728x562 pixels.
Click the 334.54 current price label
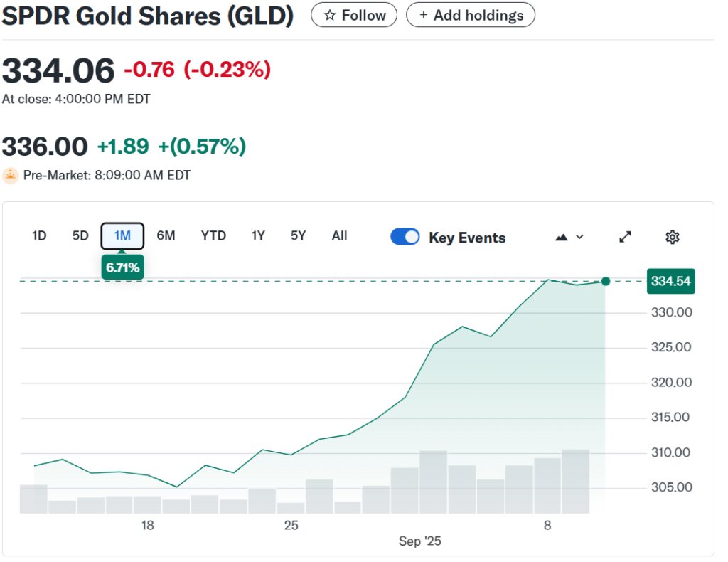pos(671,281)
